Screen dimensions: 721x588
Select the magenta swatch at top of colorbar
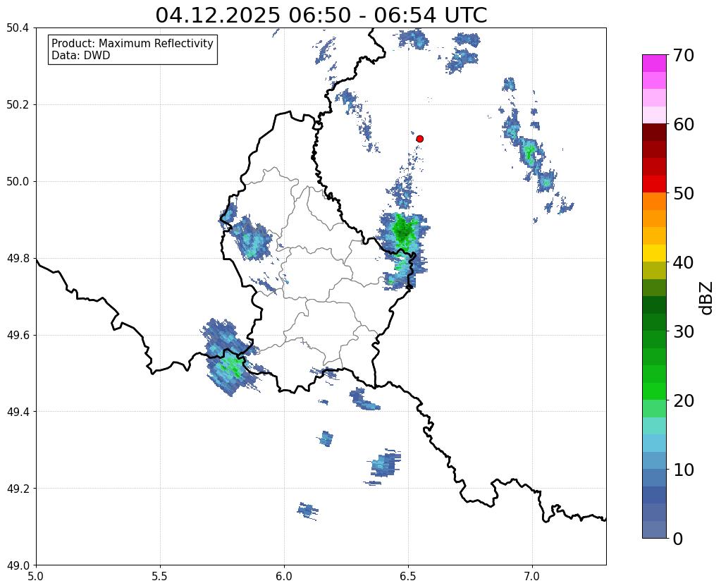[x=654, y=63]
